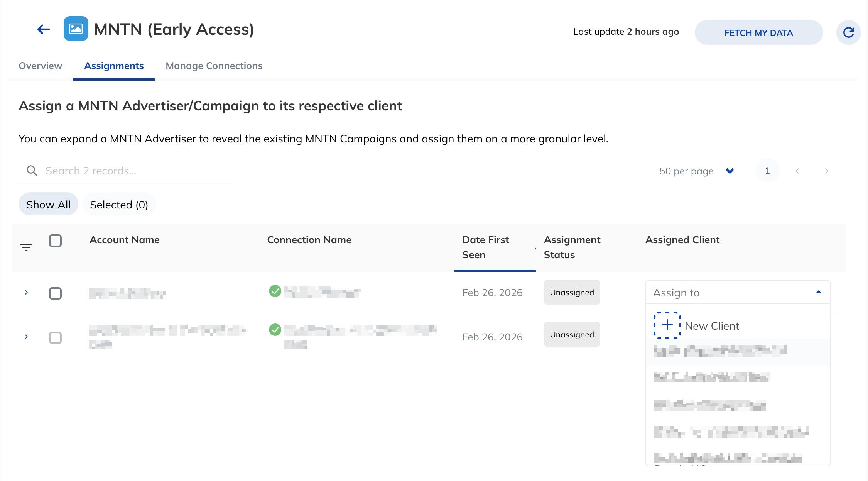Select the Assignments tab

tap(114, 66)
